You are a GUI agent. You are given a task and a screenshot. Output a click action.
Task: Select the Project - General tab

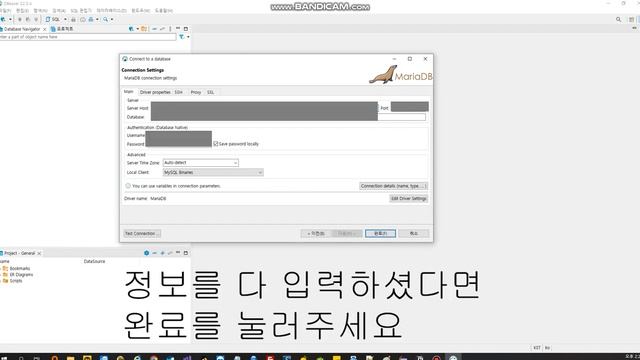[18, 253]
